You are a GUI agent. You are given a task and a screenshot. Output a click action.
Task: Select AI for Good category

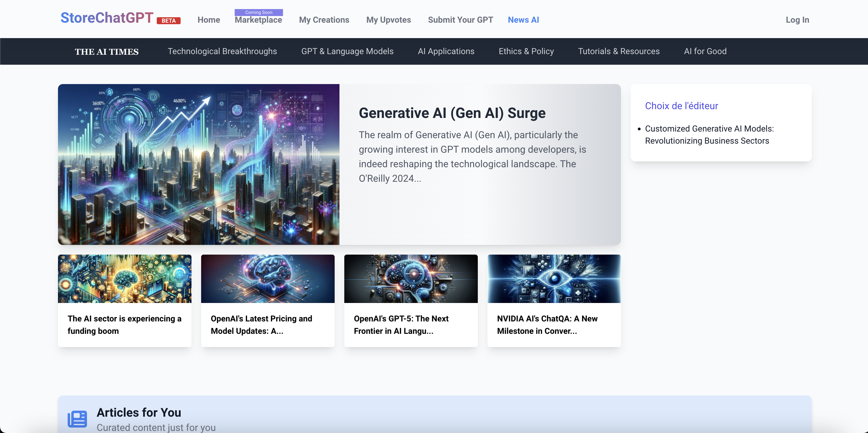point(705,51)
